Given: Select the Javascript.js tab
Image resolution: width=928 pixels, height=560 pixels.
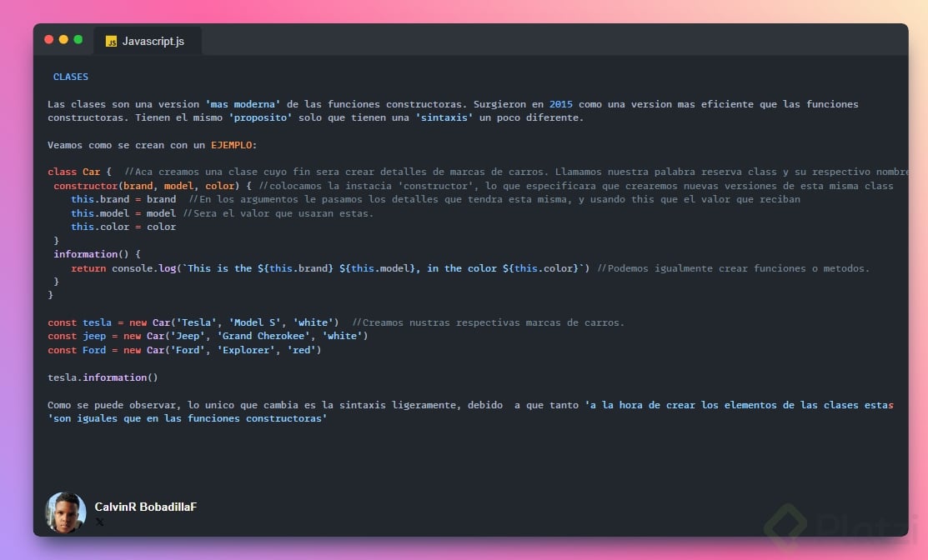Looking at the screenshot, I should [148, 41].
